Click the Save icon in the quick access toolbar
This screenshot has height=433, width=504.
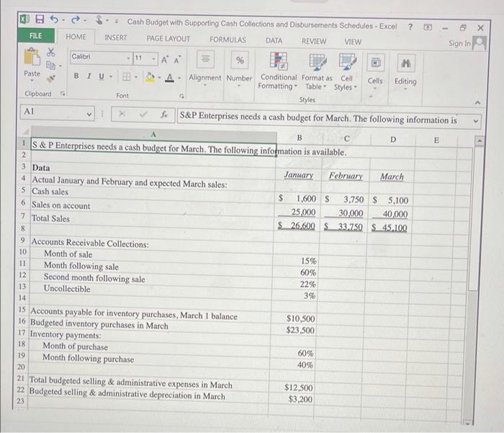click(39, 19)
